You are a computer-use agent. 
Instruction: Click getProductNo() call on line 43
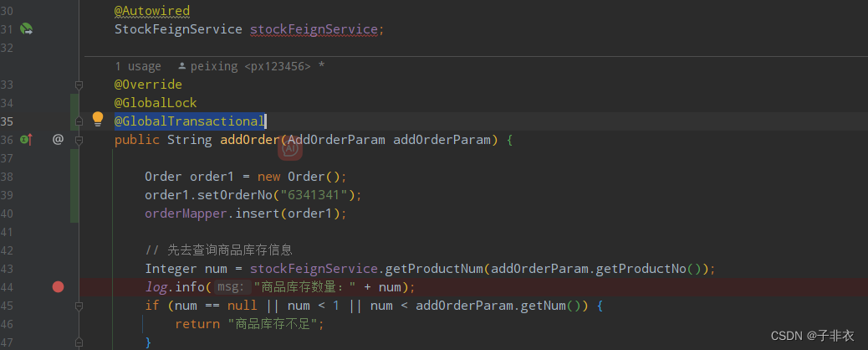coord(649,269)
